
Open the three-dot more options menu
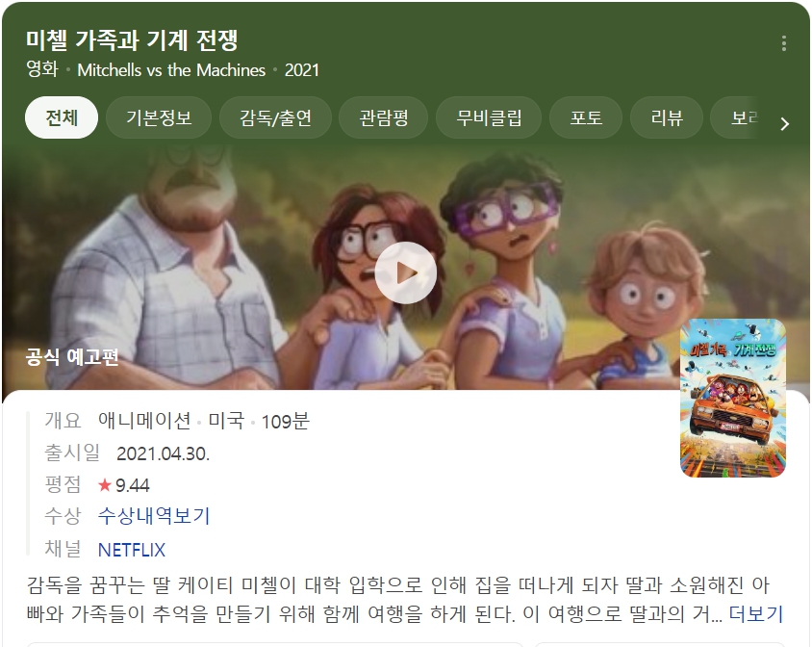(784, 43)
